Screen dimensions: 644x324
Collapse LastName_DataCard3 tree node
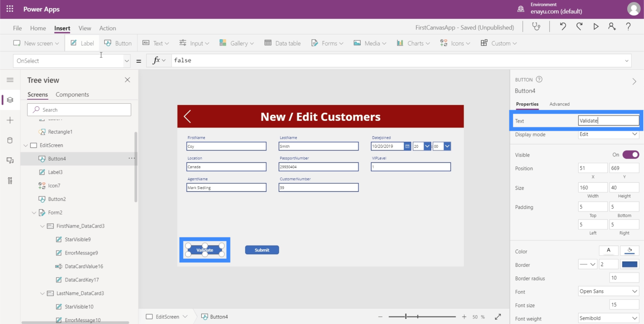point(43,293)
